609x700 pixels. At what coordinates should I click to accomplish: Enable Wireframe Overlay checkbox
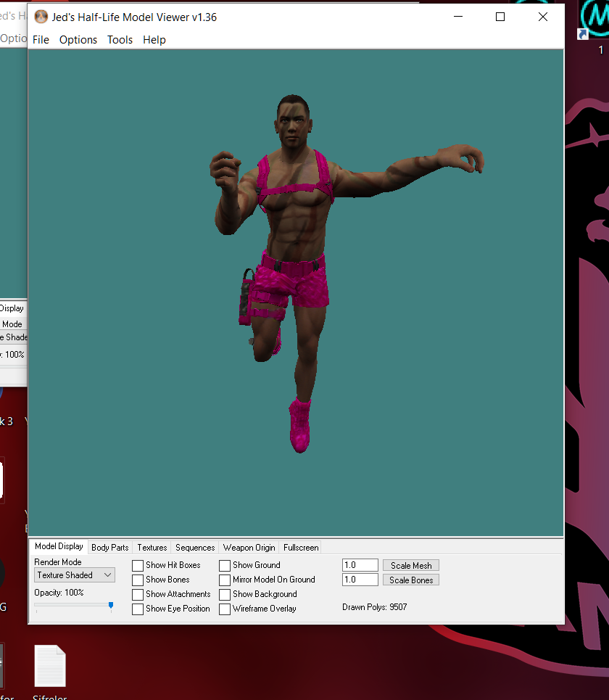click(x=225, y=609)
